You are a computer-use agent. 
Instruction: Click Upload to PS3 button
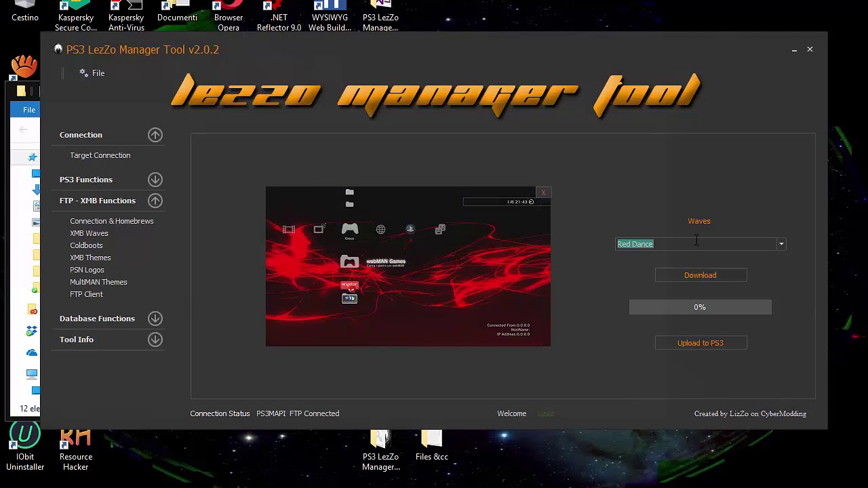point(701,343)
